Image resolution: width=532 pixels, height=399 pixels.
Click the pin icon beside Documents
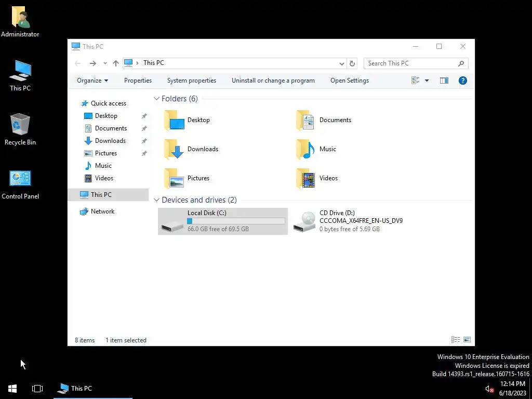[x=144, y=129]
